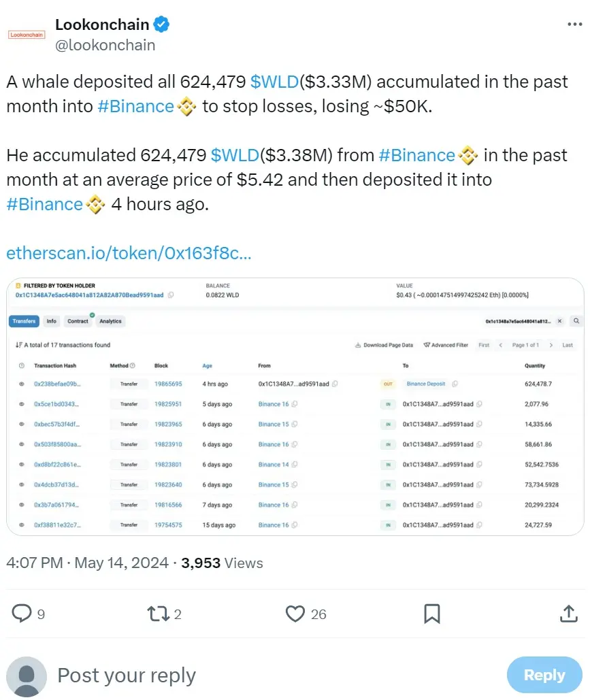Click the first $WLD cashtag

point(274,82)
